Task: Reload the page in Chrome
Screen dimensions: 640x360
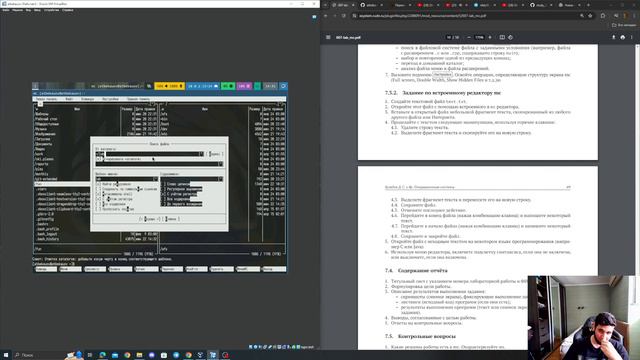Action: pyautogui.click(x=344, y=16)
